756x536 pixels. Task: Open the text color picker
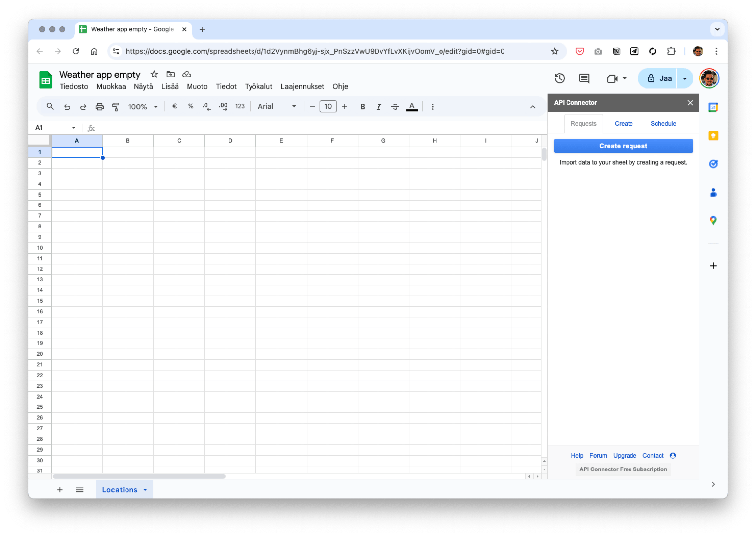pos(412,107)
